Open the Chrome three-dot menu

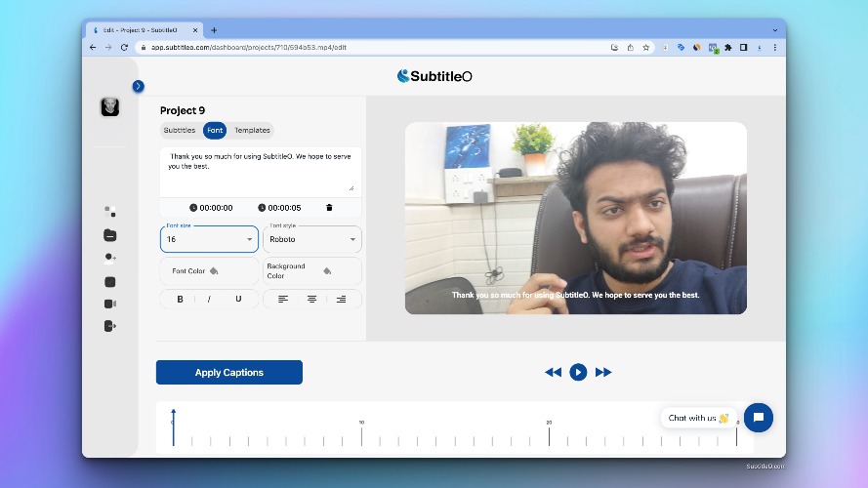(775, 48)
